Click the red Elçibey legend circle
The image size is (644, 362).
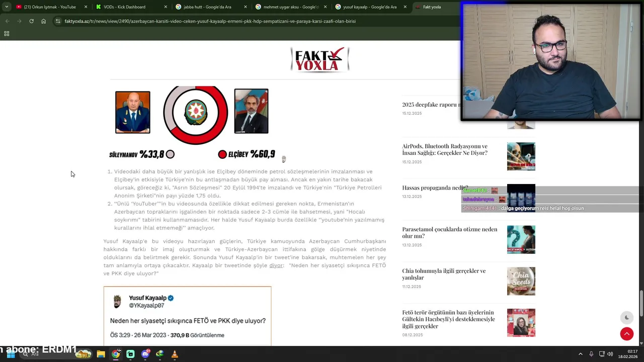222,154
